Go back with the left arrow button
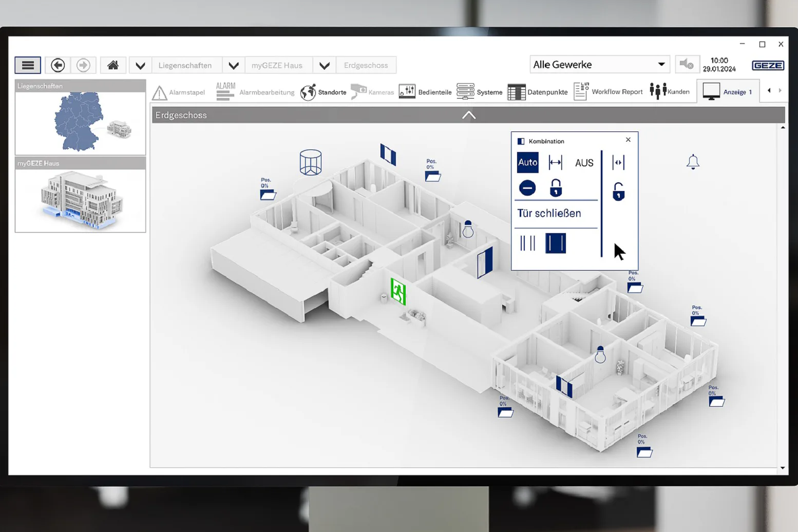Screen dimensions: 798x532 (x=58, y=65)
